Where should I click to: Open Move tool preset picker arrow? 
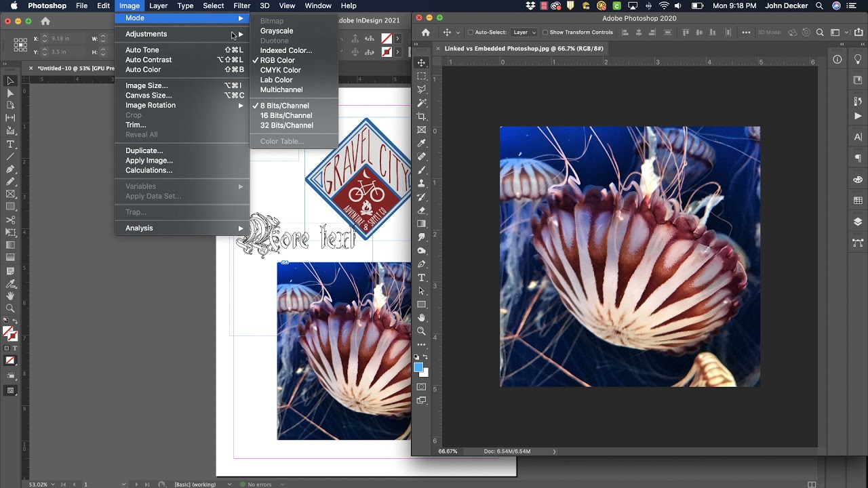point(458,33)
